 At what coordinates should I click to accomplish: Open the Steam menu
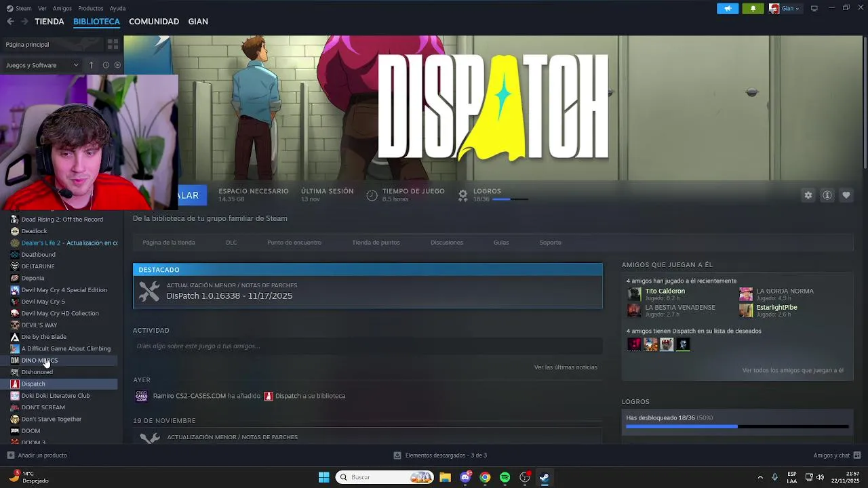(24, 8)
